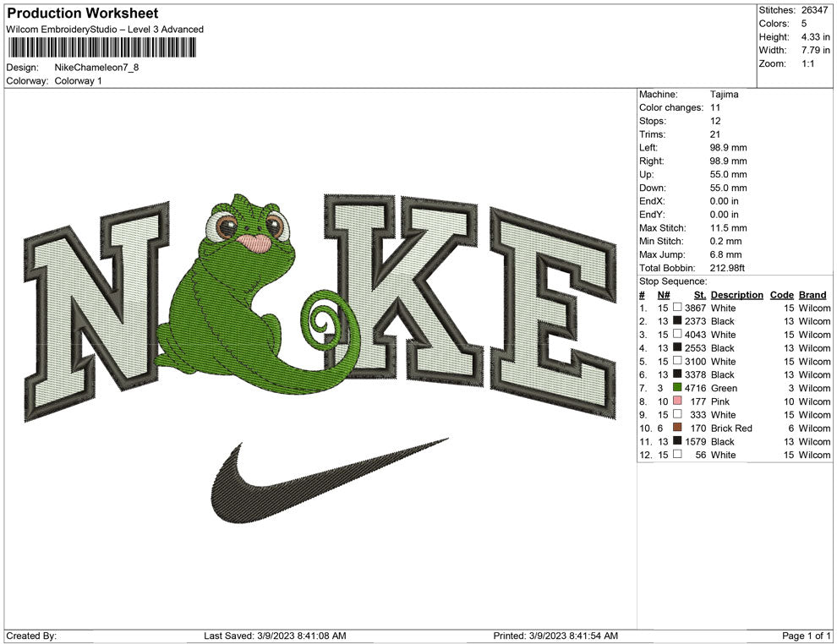Click the max stitch value '11.5 mm'
Viewport: 837px width, 644px height.
pyautogui.click(x=728, y=228)
